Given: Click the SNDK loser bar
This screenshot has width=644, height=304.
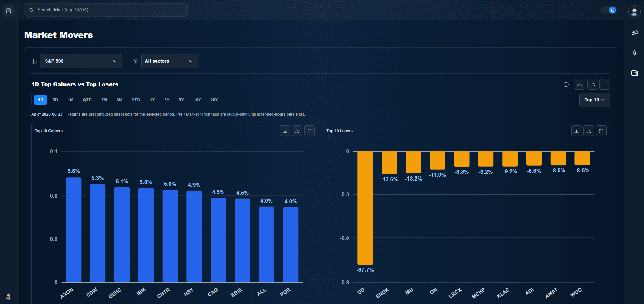Looking at the screenshot, I should pyautogui.click(x=389, y=163).
